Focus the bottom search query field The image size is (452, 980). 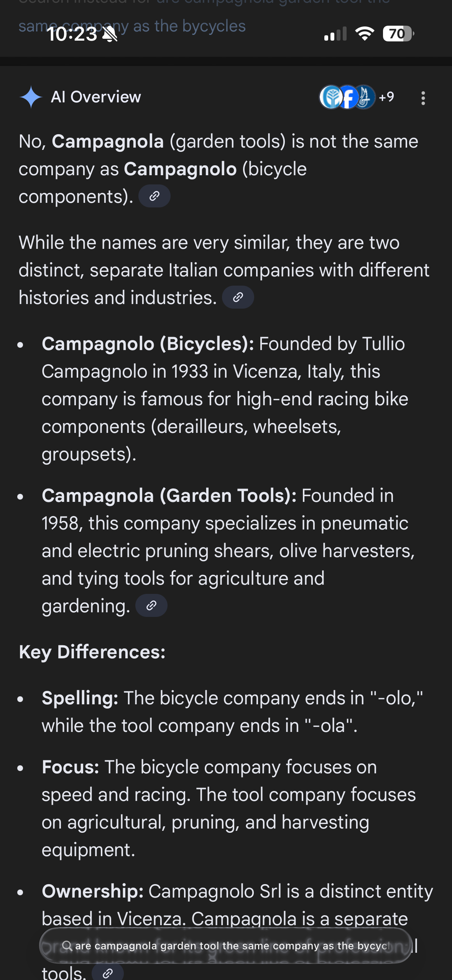tap(230, 946)
